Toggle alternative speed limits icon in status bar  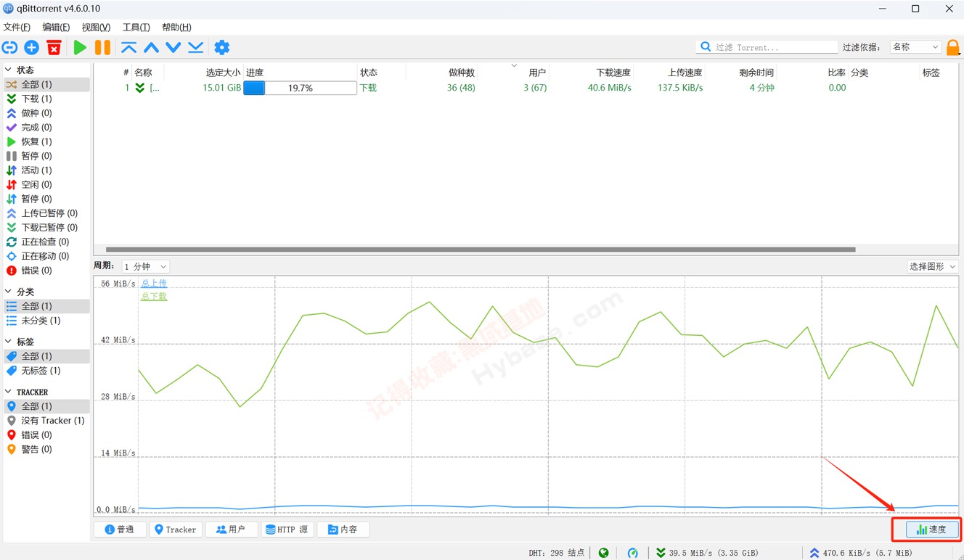coord(632,552)
